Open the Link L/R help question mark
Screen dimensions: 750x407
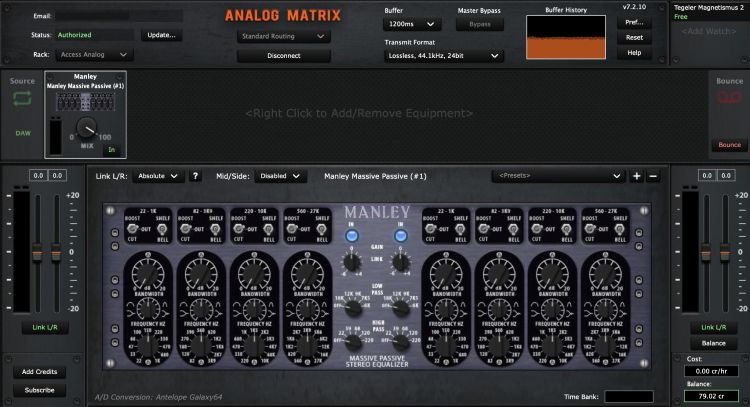pyautogui.click(x=195, y=176)
